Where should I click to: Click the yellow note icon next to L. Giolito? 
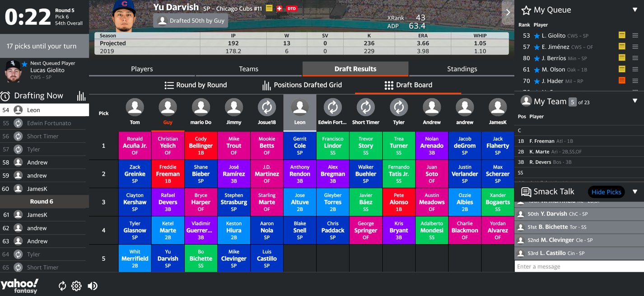[x=622, y=35]
